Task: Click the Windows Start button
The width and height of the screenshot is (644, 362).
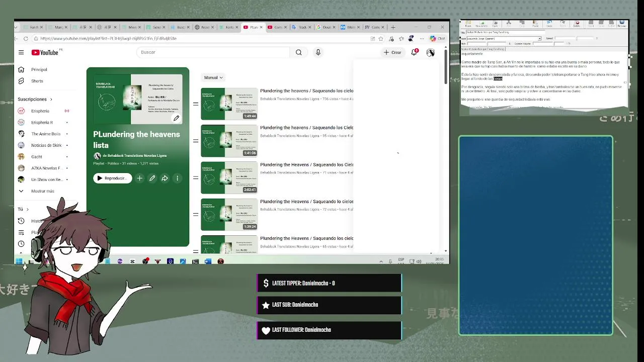Action: click(19, 261)
